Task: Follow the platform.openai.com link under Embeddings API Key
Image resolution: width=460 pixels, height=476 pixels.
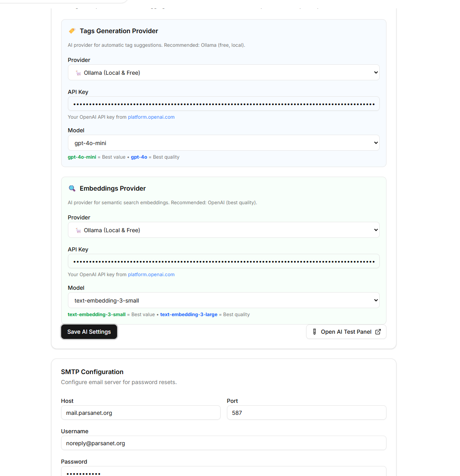Action: pyautogui.click(x=151, y=275)
